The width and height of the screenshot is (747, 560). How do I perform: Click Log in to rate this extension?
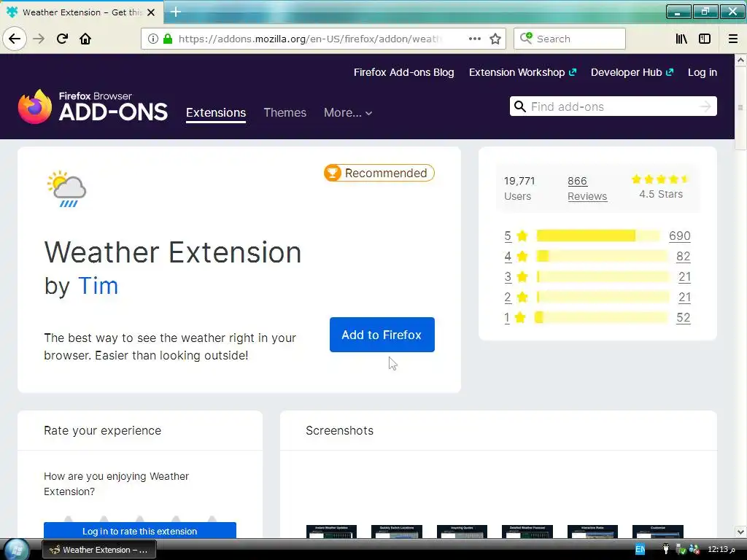coord(139,531)
